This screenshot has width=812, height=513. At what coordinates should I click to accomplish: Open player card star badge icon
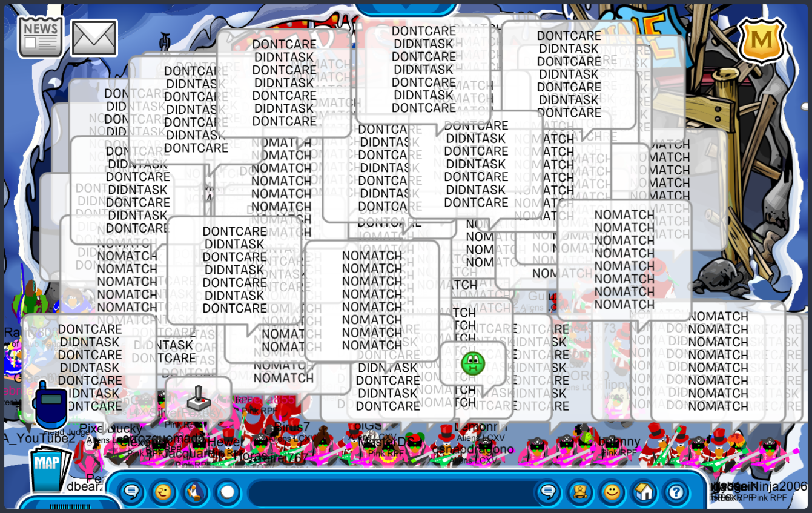[x=579, y=491]
